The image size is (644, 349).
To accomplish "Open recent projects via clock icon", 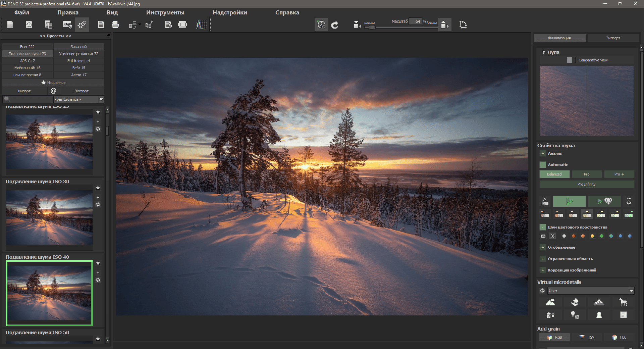I will point(29,24).
